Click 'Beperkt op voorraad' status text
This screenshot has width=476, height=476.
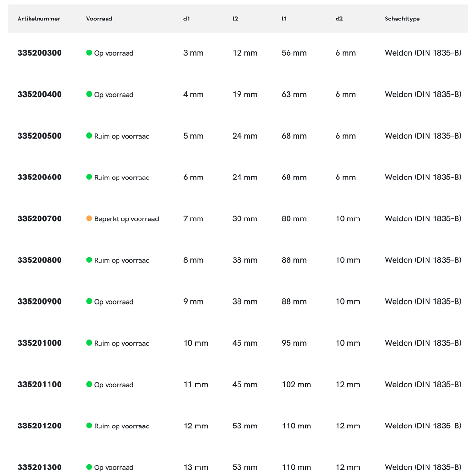point(126,219)
